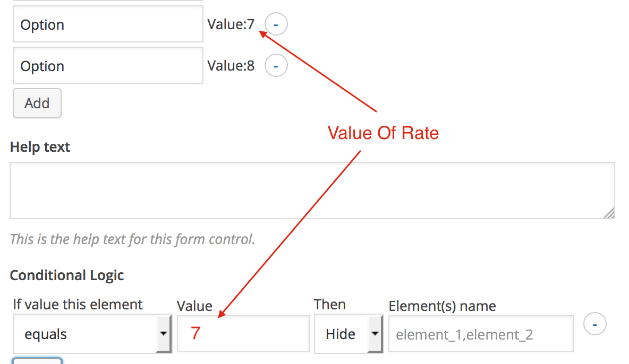Click the cut-off option field at top
This screenshot has height=364, width=629.
click(x=108, y=1)
